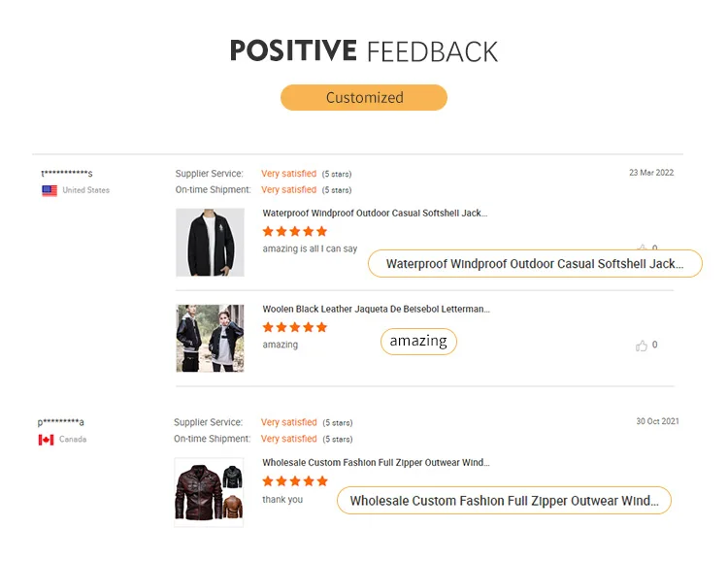The height and width of the screenshot is (561, 728).
Task: Open Woolen Black Leather Jaqueta product link
Action: click(x=376, y=309)
